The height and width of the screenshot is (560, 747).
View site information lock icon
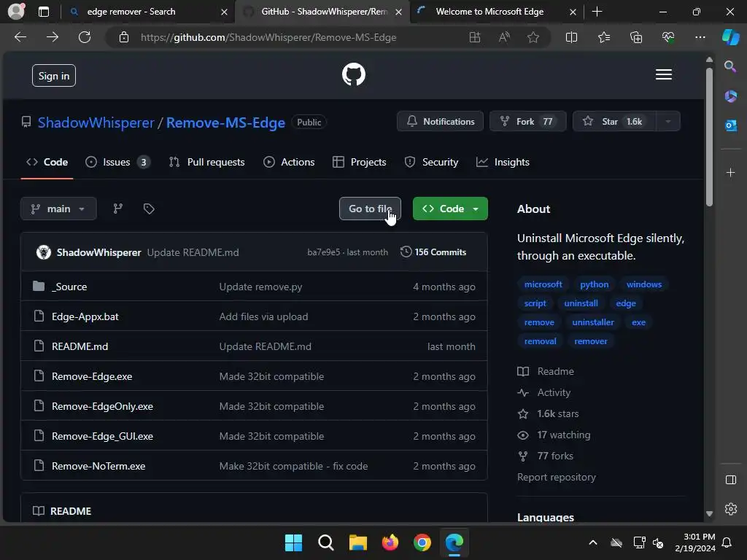pos(124,37)
